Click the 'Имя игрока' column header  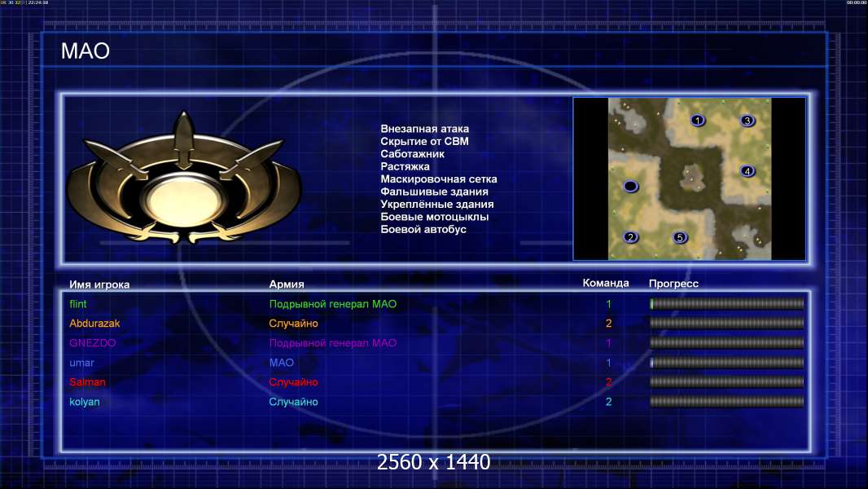99,284
